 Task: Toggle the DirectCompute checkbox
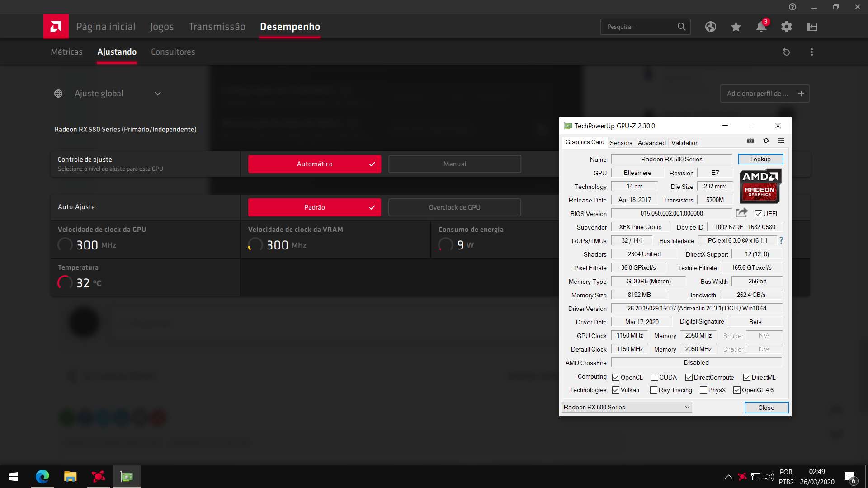click(689, 377)
